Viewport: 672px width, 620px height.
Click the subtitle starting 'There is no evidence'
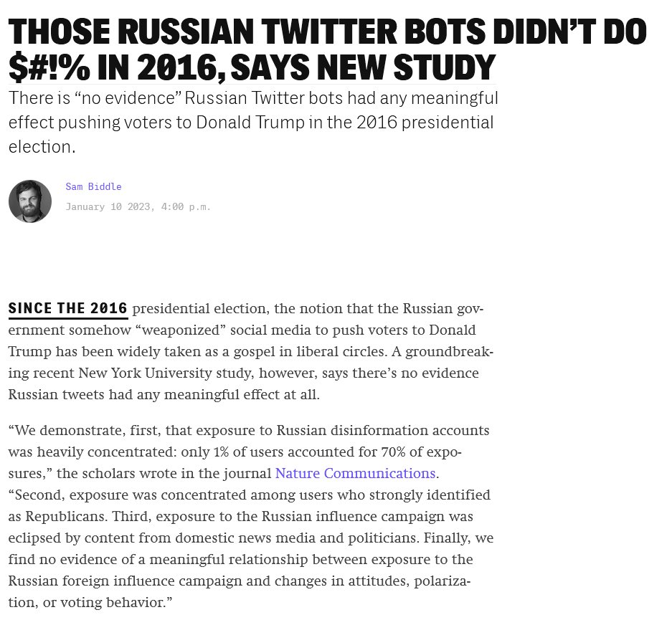tap(253, 123)
